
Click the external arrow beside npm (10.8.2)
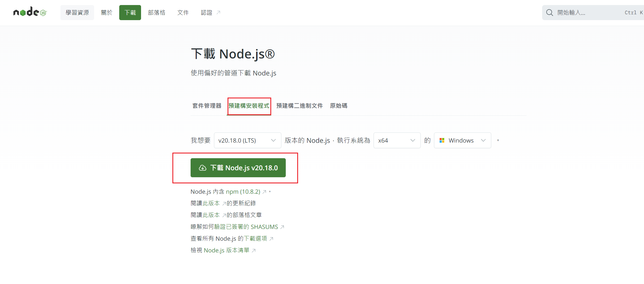click(x=264, y=192)
